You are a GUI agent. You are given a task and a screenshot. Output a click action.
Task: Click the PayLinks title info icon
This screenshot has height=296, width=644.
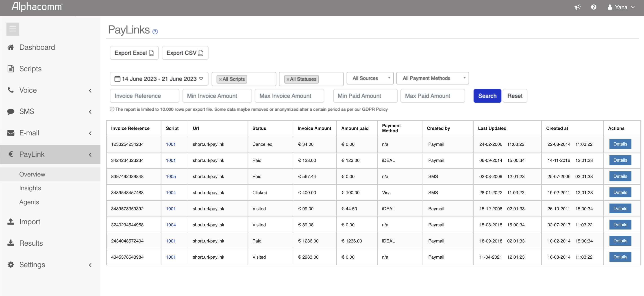(x=155, y=32)
